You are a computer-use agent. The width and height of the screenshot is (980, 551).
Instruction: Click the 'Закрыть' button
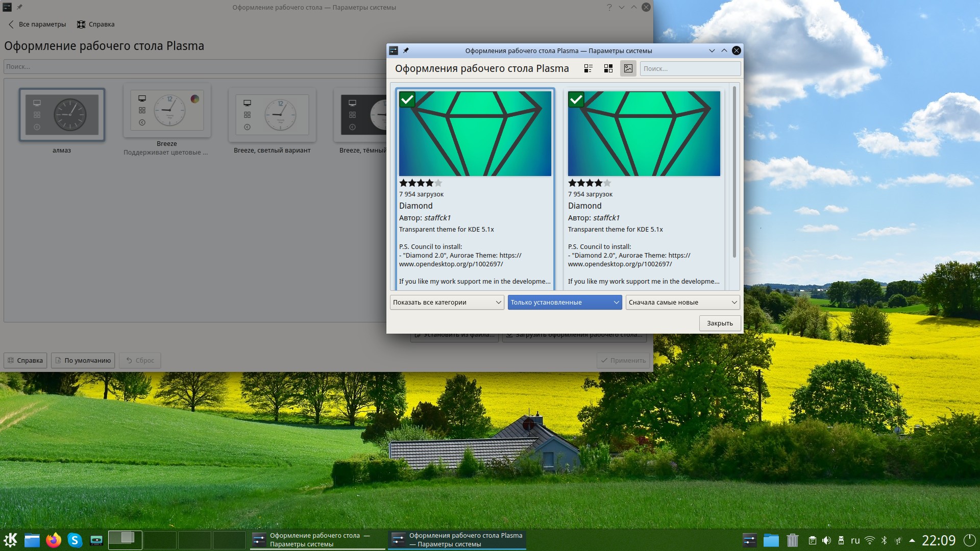[x=720, y=323]
